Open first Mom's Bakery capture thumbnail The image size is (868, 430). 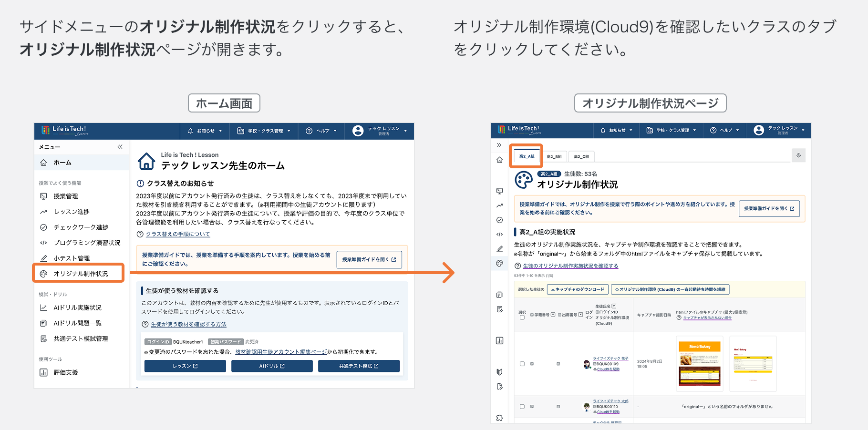(x=700, y=364)
